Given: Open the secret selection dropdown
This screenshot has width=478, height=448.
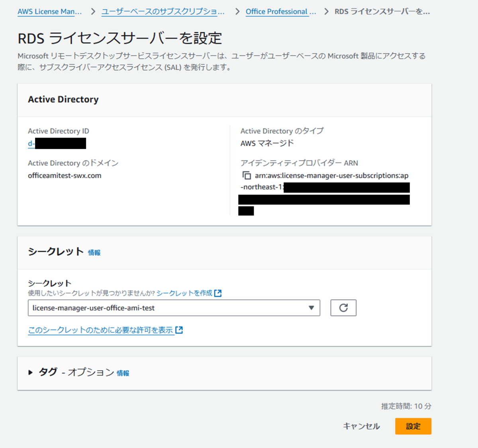Looking at the screenshot, I should pyautogui.click(x=174, y=308).
